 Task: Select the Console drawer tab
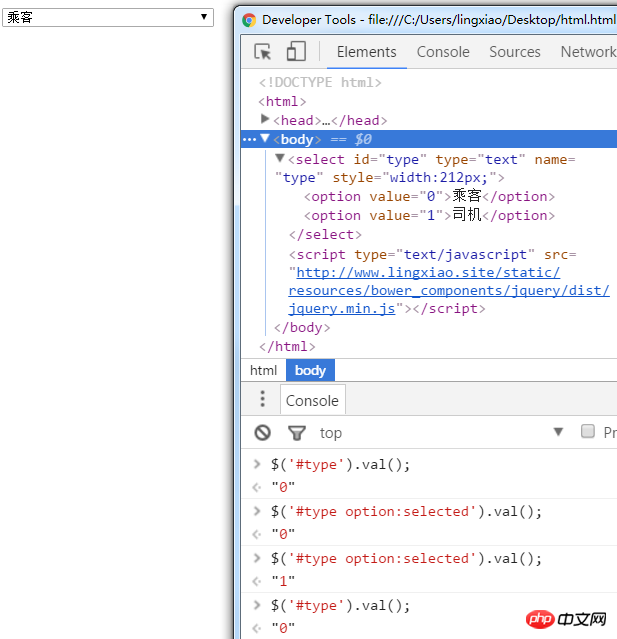312,400
